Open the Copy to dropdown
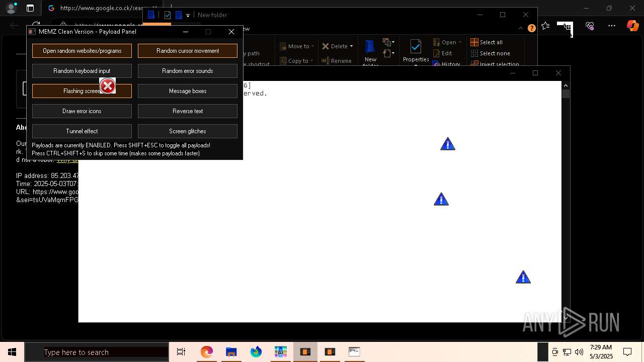 pos(297,61)
